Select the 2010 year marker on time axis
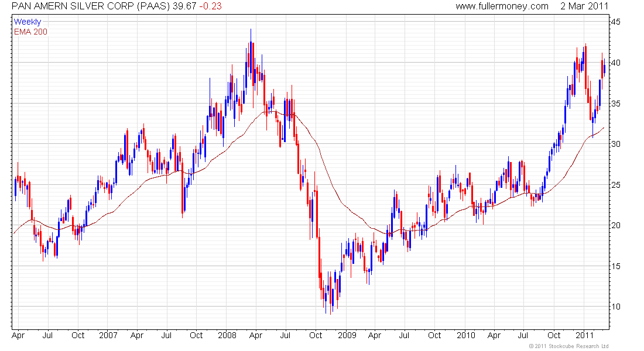This screenshot has width=644, height=351. (465, 335)
